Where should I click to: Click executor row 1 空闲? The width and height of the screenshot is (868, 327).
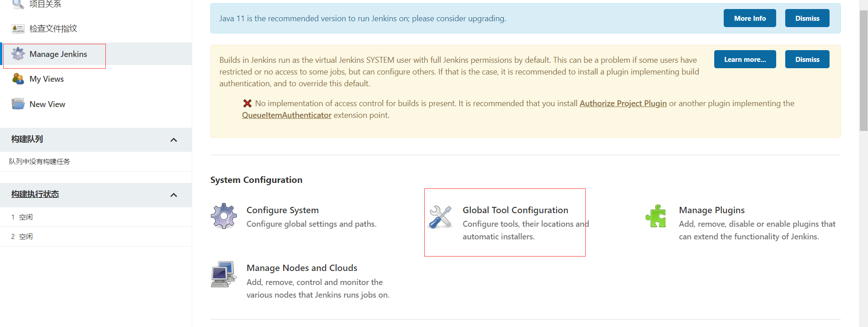click(96, 217)
